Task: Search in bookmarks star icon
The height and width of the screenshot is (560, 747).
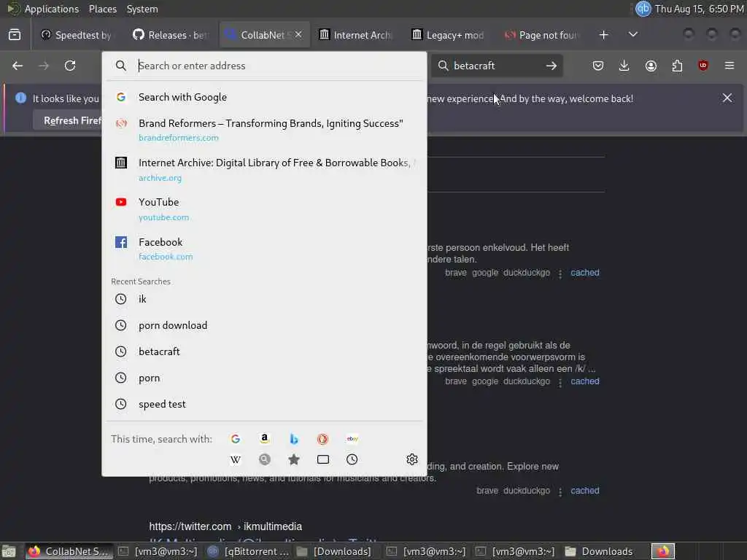Action: [x=294, y=459]
